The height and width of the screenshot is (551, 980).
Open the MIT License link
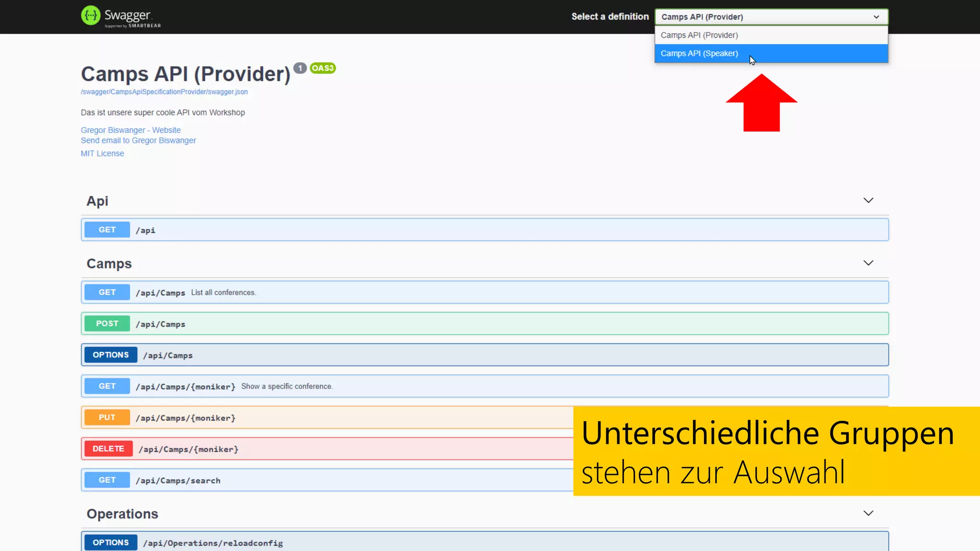102,154
